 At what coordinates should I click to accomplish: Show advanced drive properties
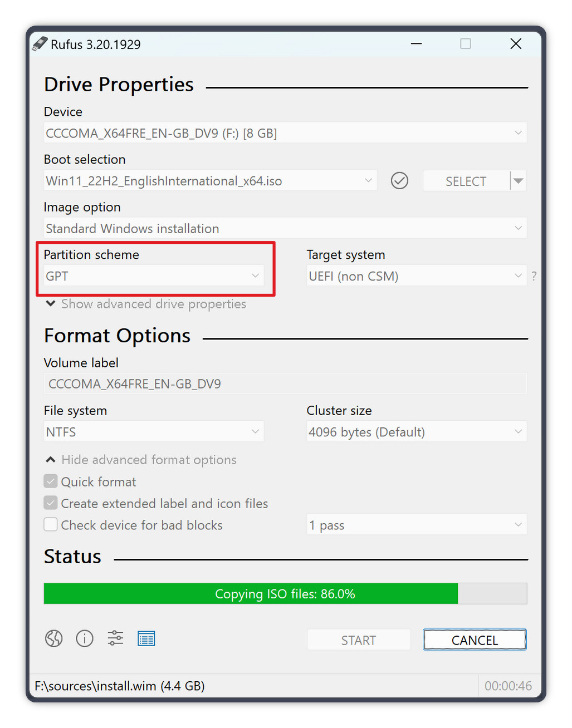coord(153,304)
